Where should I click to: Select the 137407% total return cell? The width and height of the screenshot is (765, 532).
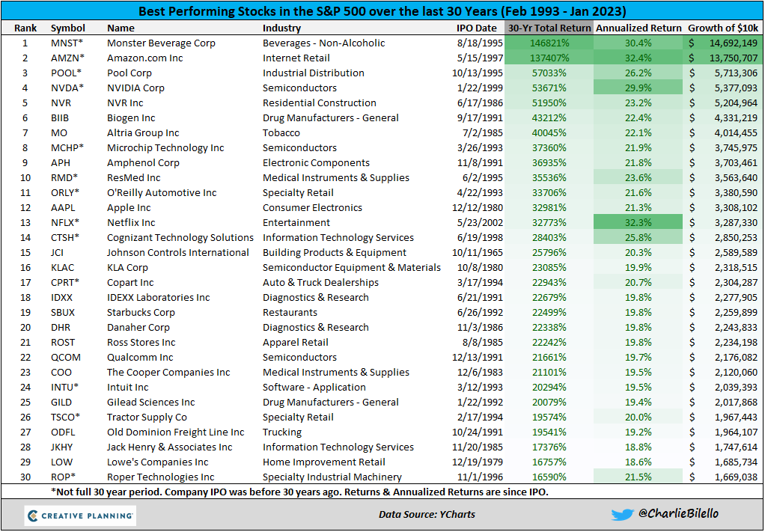pos(549,58)
